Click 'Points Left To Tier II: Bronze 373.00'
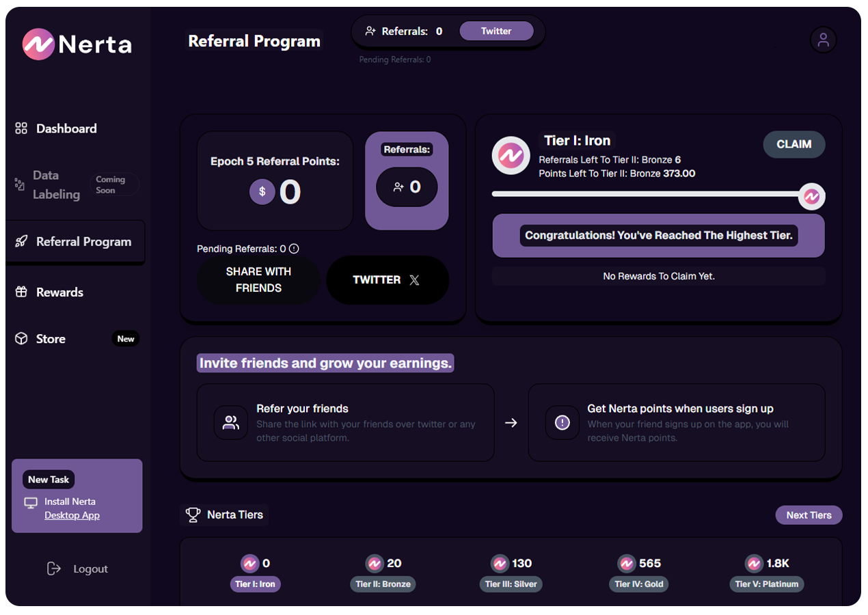Viewport: 868px width, 615px height. 617,174
